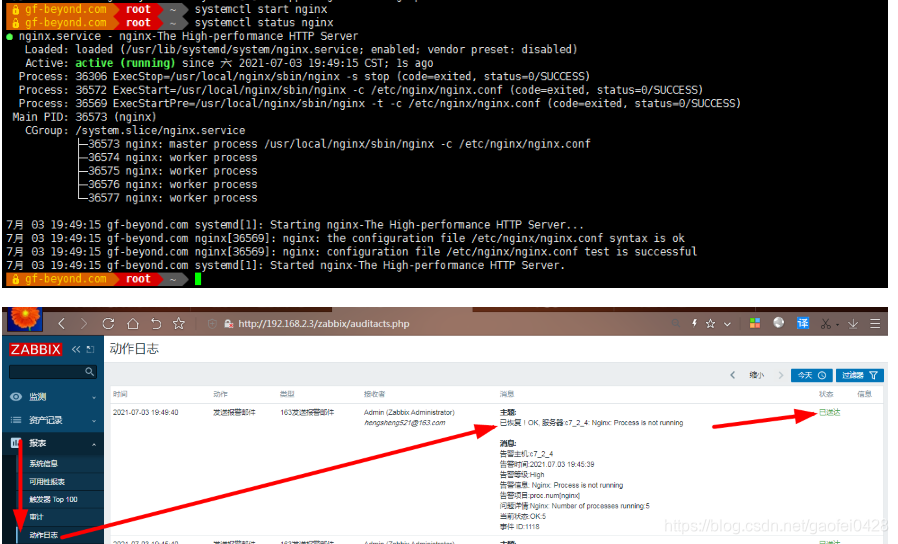Expand the 监测 menu chevron
Image resolution: width=898 pixels, height=544 pixels.
pos(94,397)
